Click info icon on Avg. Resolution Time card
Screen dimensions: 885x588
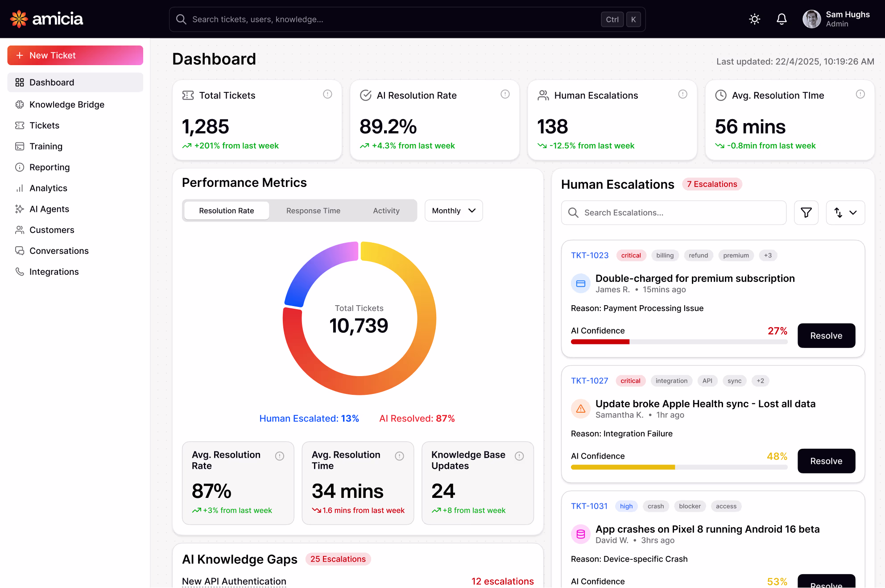860,94
